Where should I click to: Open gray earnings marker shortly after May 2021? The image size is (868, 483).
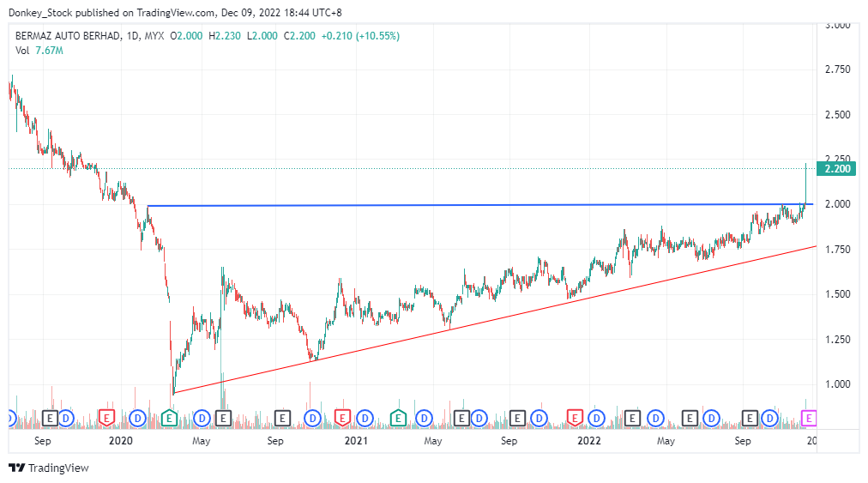click(x=461, y=418)
